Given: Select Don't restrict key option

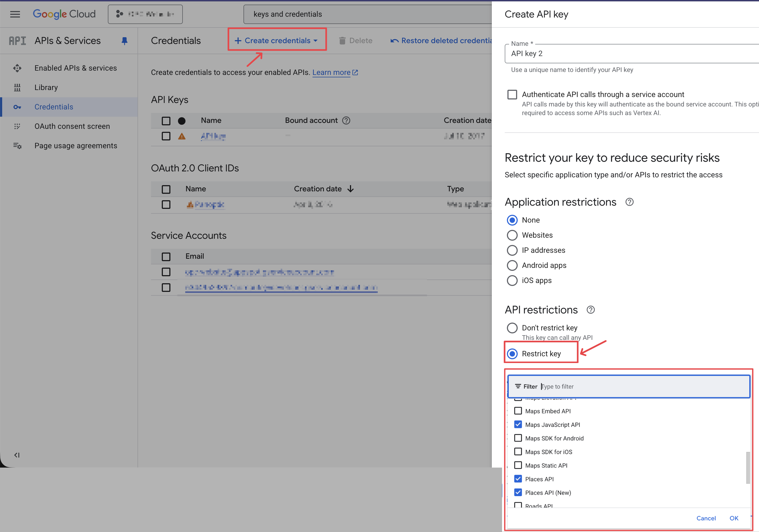Looking at the screenshot, I should 512,328.
